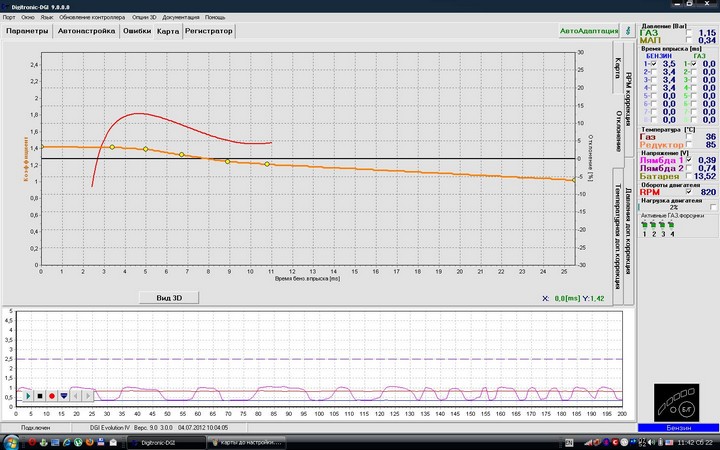Toggle the ГАЗ pressure checkbox
The height and width of the screenshot is (450, 720).
click(688, 33)
